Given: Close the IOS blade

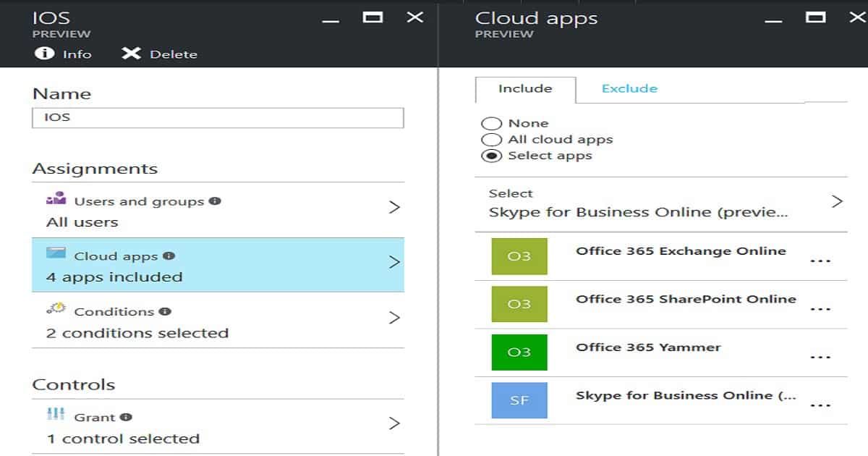Looking at the screenshot, I should tap(415, 17).
